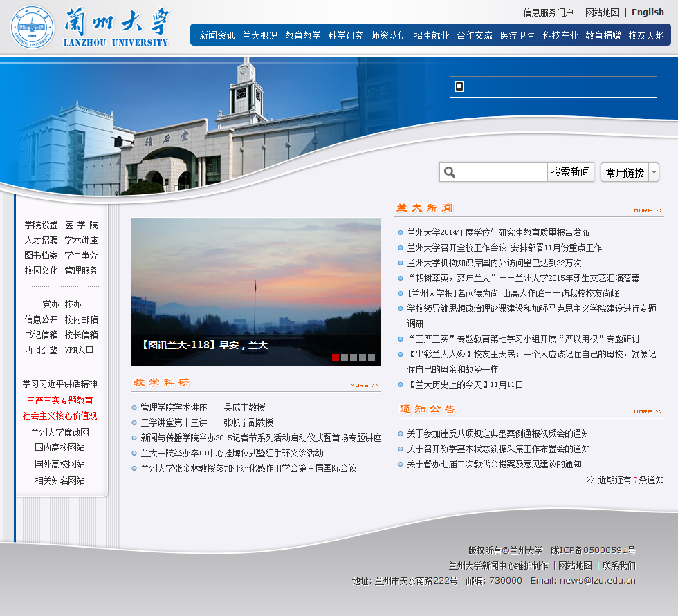The width and height of the screenshot is (678, 616).
Task: Open 兰州大学廉政网 sidebar link
Action: [59, 432]
